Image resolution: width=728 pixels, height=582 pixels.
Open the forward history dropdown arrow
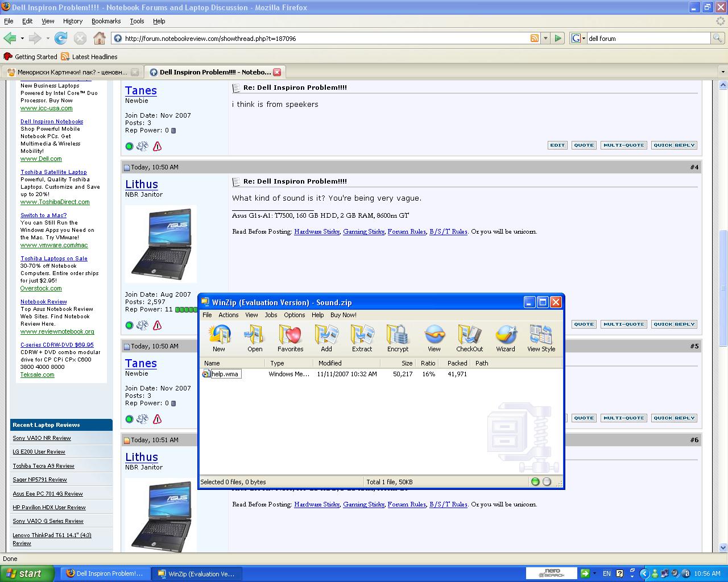(x=48, y=39)
